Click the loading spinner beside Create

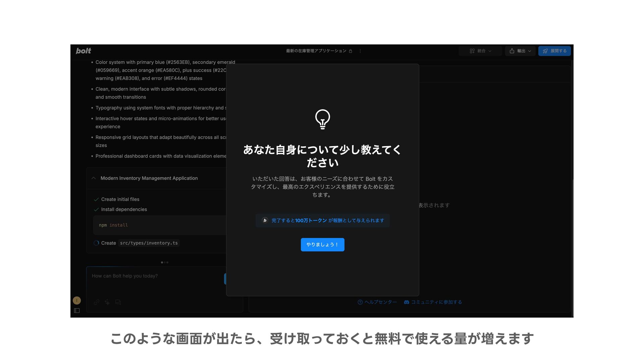coord(96,243)
